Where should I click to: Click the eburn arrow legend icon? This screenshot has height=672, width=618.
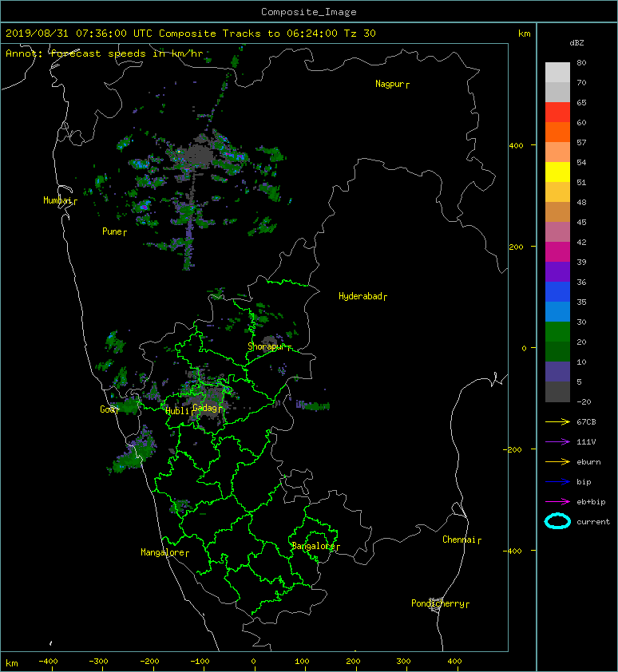[x=557, y=461]
